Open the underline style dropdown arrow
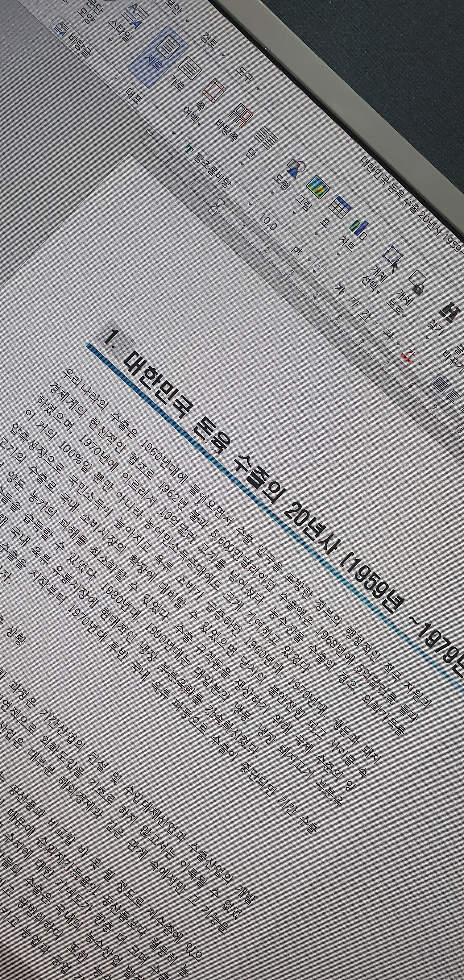Screen dimensions: 464x980 (x=377, y=324)
